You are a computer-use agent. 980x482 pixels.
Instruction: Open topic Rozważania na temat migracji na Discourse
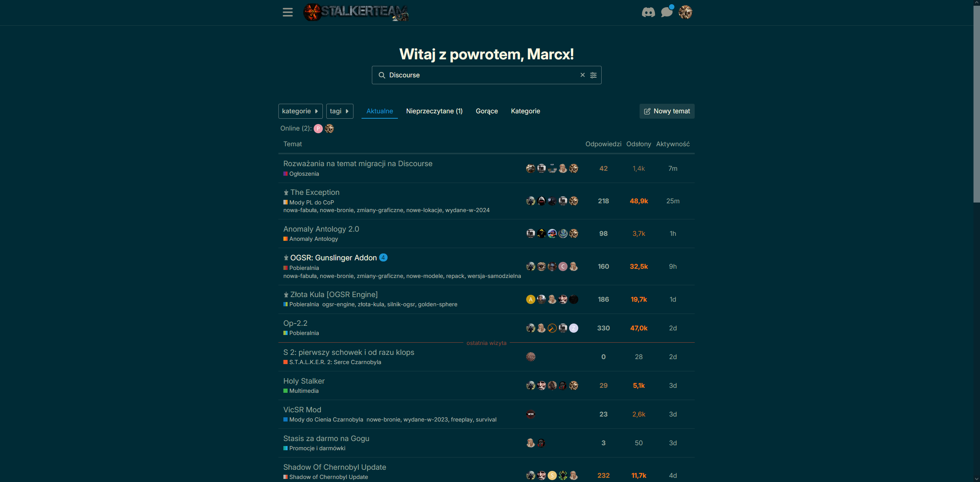[x=358, y=163]
